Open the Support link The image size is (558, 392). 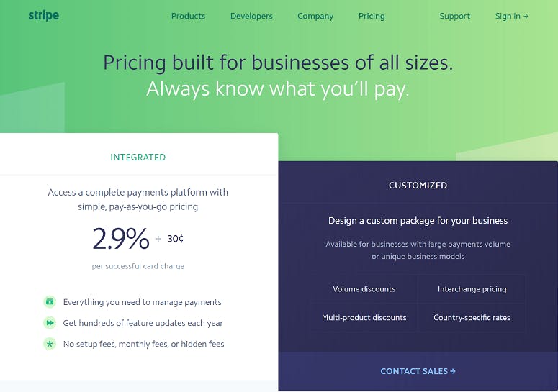(x=455, y=16)
